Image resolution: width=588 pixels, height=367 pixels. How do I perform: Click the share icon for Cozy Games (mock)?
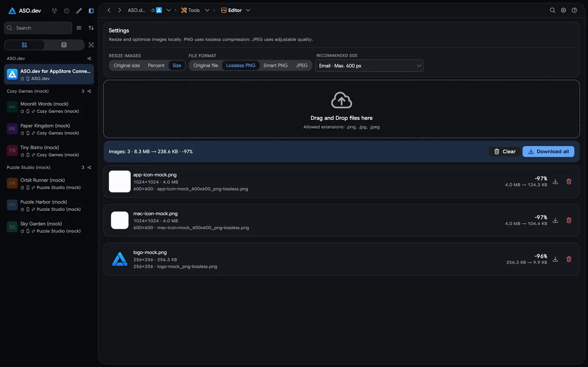click(89, 91)
